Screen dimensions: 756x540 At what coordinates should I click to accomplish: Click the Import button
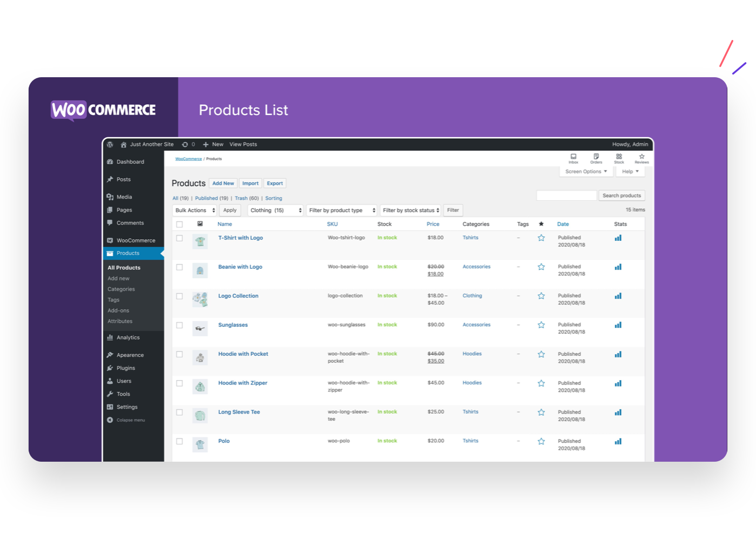point(250,184)
